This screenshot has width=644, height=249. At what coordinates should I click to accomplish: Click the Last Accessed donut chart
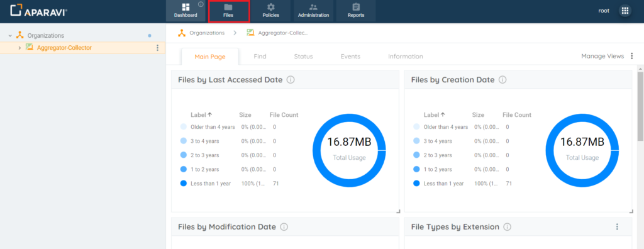(x=349, y=150)
